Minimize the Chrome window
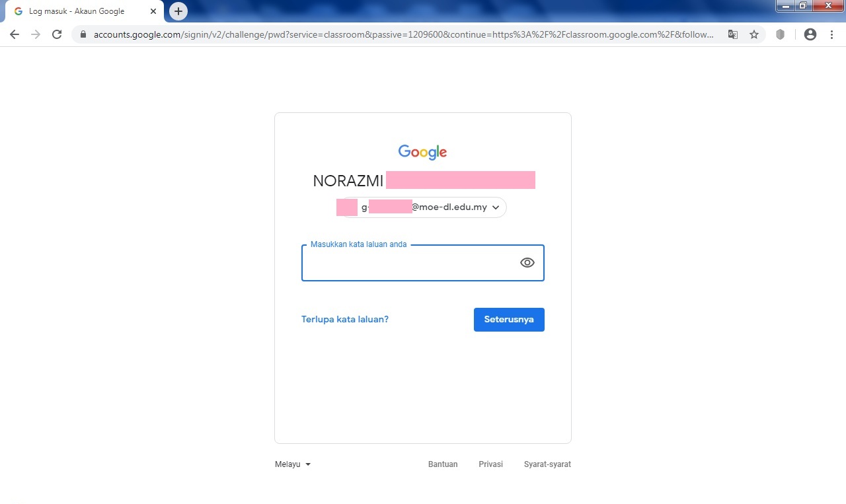 (x=785, y=5)
